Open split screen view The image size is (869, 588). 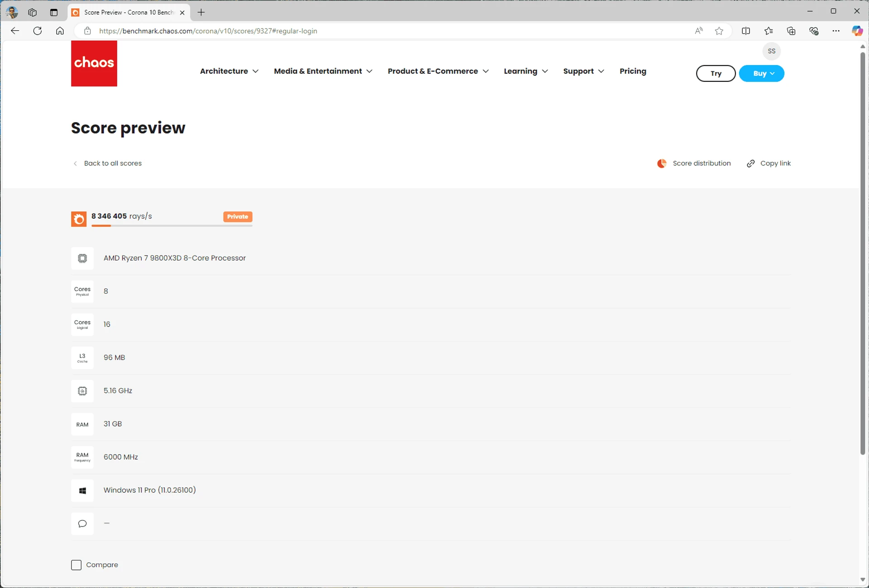pos(746,31)
